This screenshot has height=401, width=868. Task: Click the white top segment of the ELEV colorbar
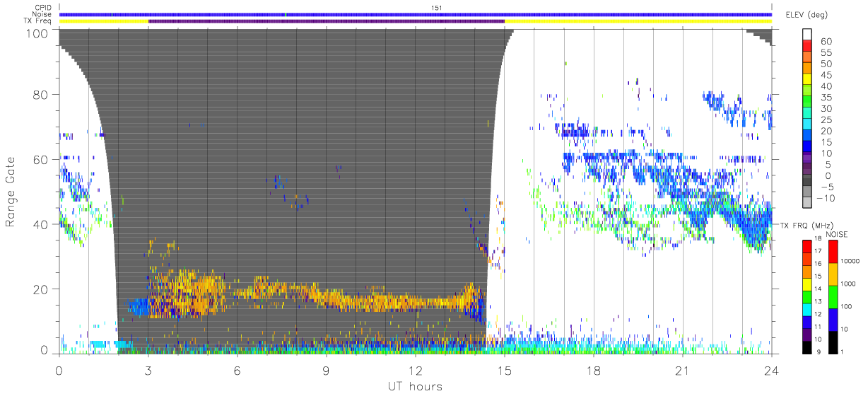coord(807,35)
